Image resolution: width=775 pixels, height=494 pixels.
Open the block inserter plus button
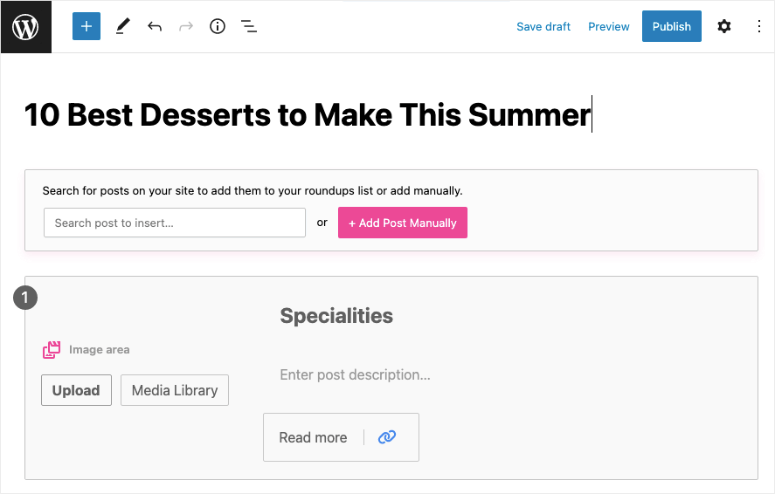(86, 26)
